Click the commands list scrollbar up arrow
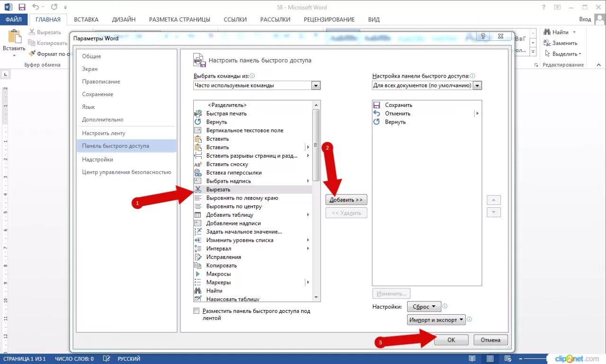This screenshot has width=606, height=364. [316, 105]
